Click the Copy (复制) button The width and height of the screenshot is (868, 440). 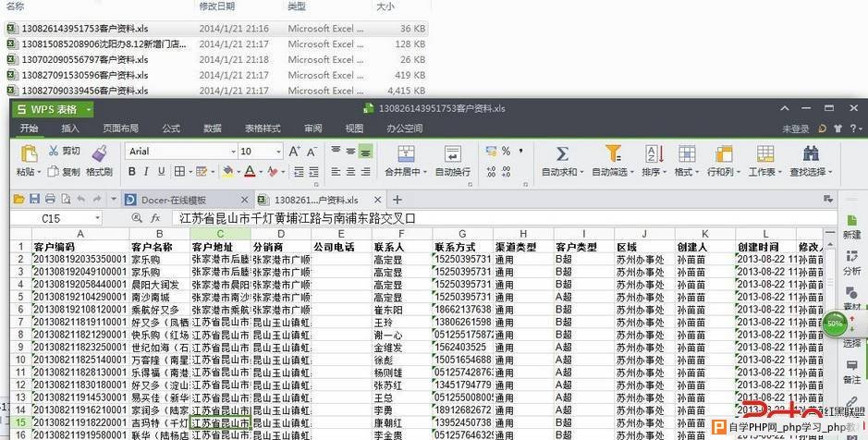click(64, 172)
